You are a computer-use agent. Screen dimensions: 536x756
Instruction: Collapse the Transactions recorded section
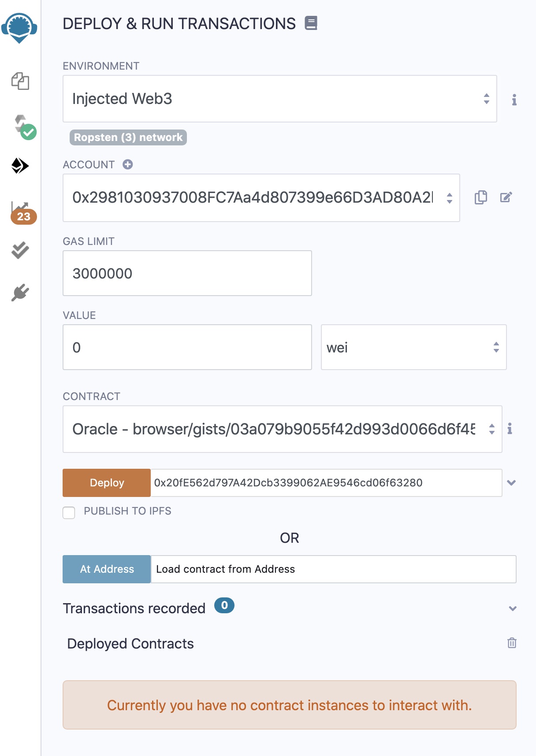pos(512,608)
